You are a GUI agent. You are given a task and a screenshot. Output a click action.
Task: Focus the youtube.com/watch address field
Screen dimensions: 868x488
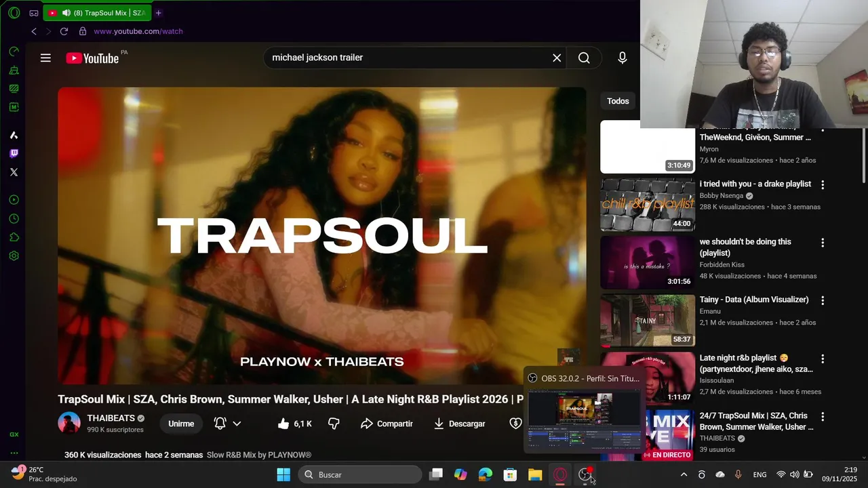pos(138,31)
